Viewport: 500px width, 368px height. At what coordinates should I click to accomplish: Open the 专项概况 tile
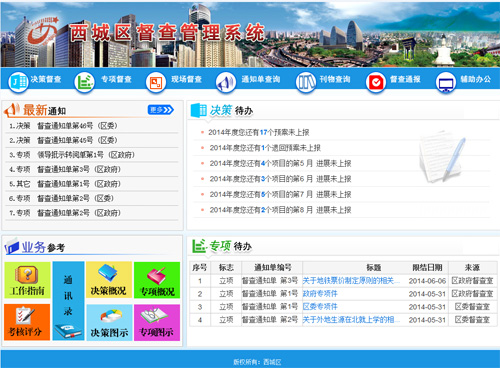pyautogui.click(x=157, y=280)
